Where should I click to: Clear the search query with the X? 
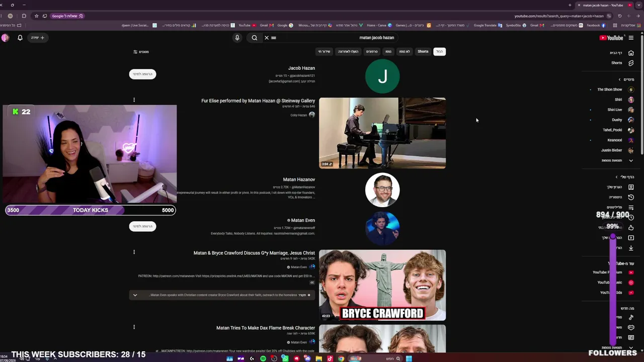click(x=267, y=38)
